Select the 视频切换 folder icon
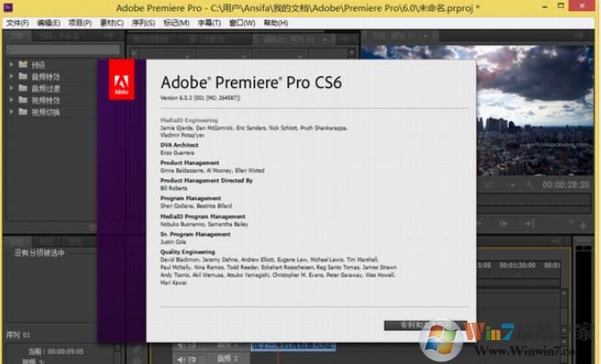This screenshot has height=364, width=601. tap(23, 112)
